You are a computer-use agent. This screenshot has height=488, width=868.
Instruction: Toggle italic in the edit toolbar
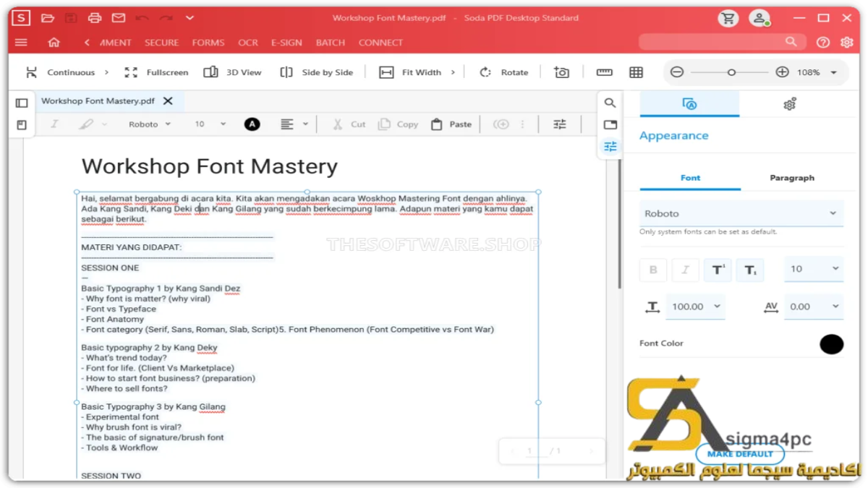click(x=54, y=124)
